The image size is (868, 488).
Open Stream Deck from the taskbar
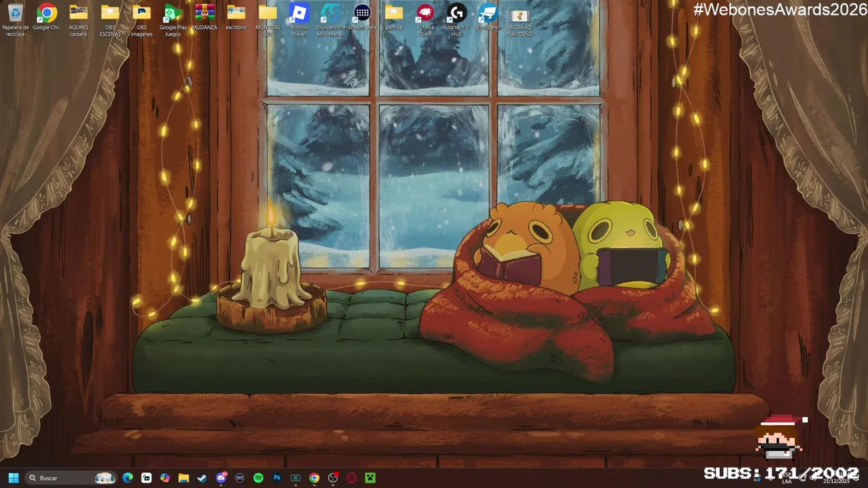point(239,478)
